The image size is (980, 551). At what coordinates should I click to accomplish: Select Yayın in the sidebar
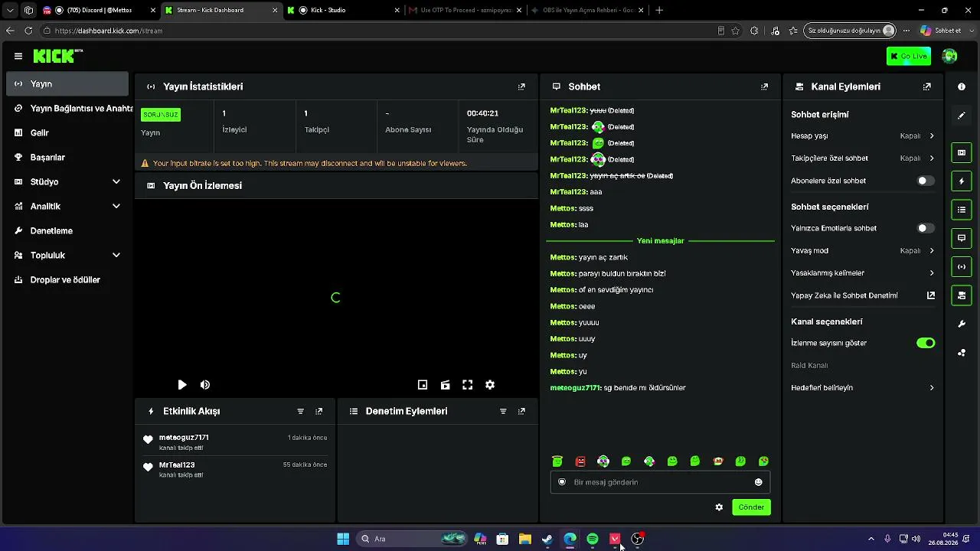(x=67, y=83)
